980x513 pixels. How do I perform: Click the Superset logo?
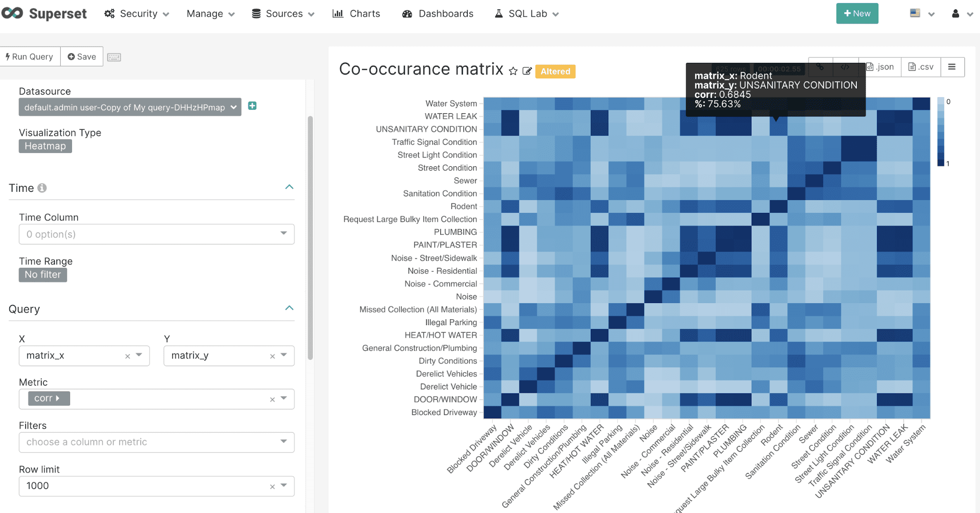pos(44,14)
